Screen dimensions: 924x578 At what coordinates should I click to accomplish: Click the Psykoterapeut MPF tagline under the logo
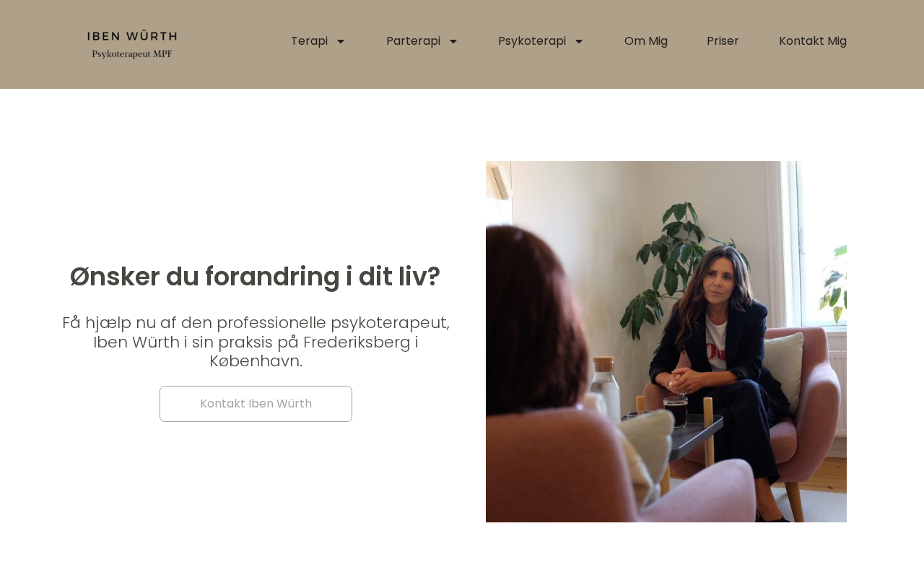pos(132,53)
